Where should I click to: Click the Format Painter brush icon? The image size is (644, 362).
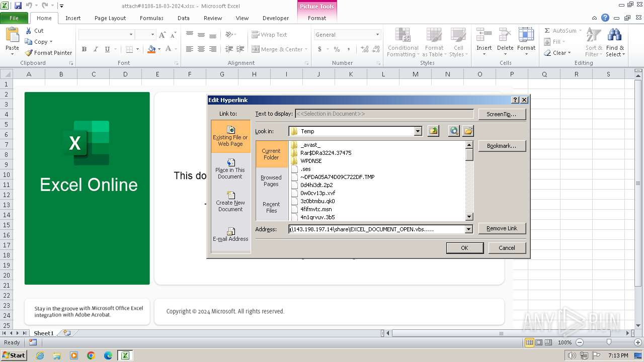coord(29,53)
